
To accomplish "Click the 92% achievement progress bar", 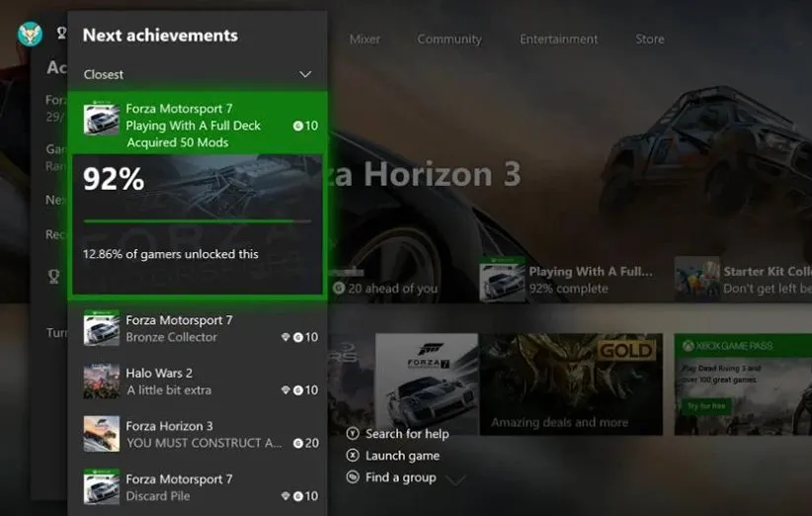I will (198, 221).
